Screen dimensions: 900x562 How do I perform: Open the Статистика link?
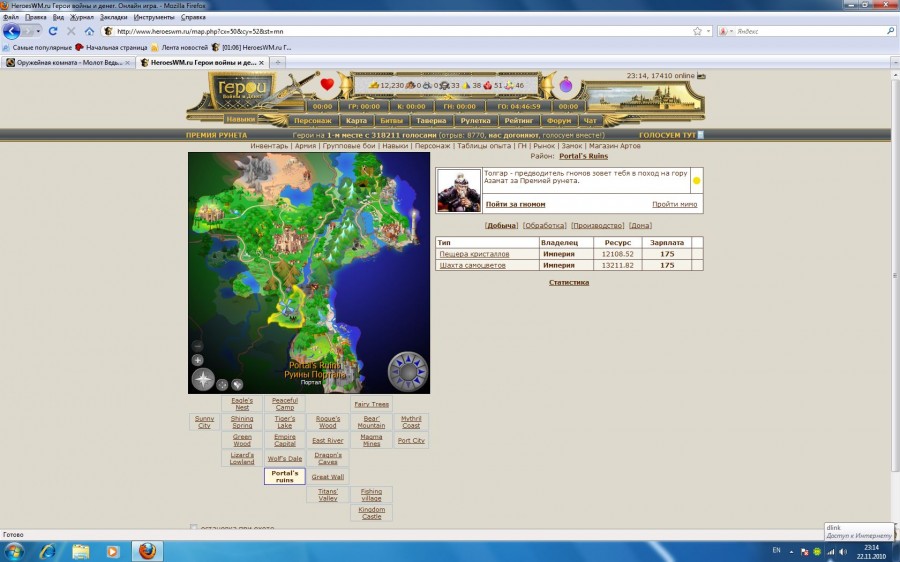tap(569, 282)
